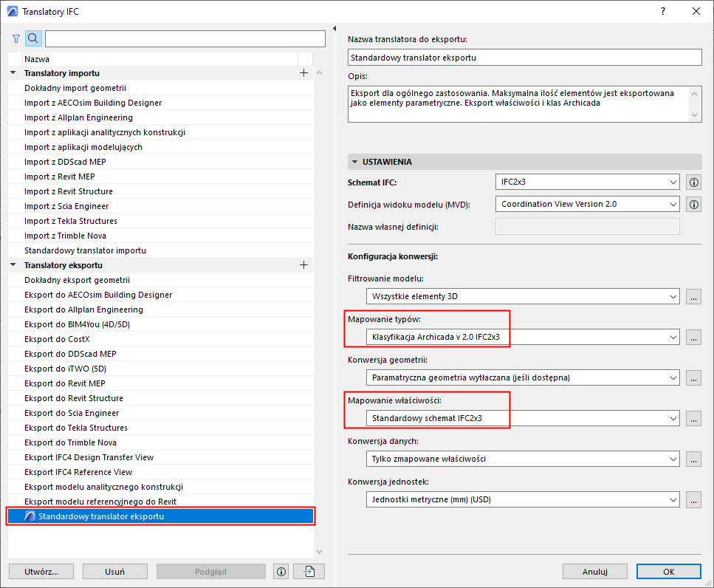Open Definicja widoku modelu dropdown

coord(588,205)
